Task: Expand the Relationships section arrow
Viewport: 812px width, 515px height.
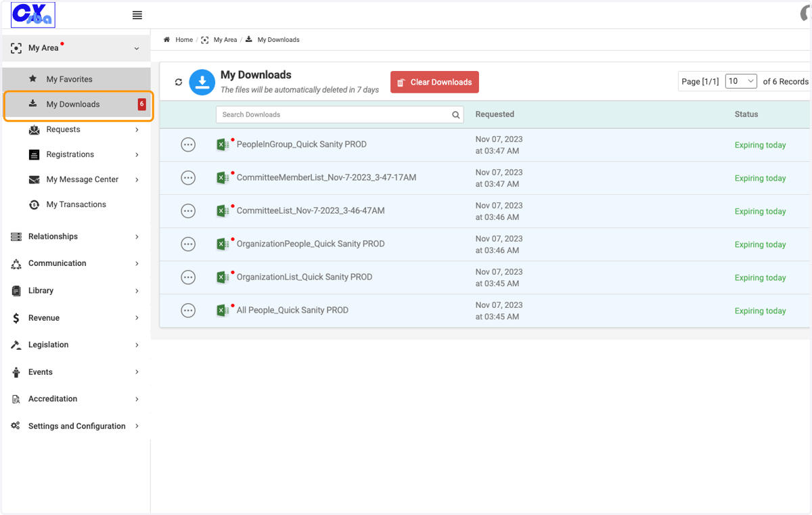Action: pyautogui.click(x=137, y=237)
